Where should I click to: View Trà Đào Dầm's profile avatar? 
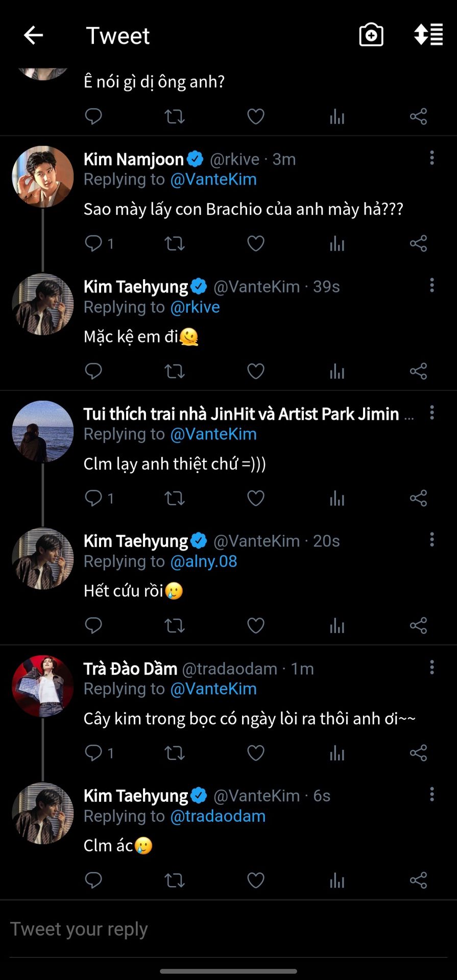point(43,686)
